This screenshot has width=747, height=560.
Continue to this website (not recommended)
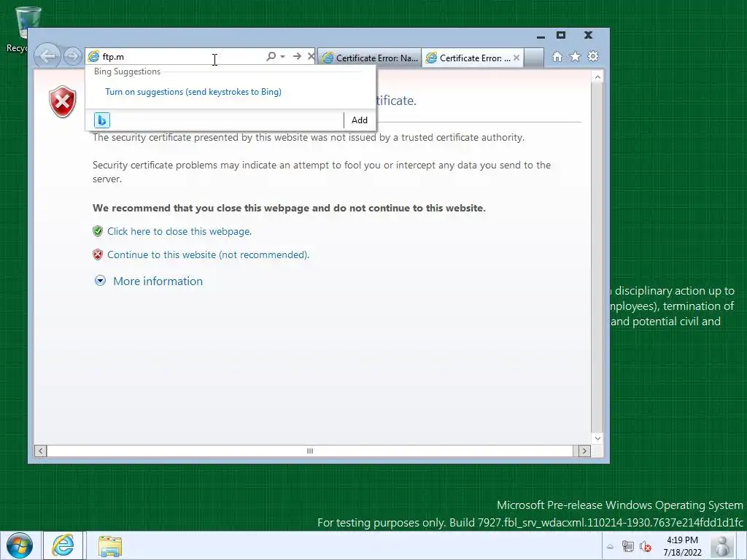(208, 254)
